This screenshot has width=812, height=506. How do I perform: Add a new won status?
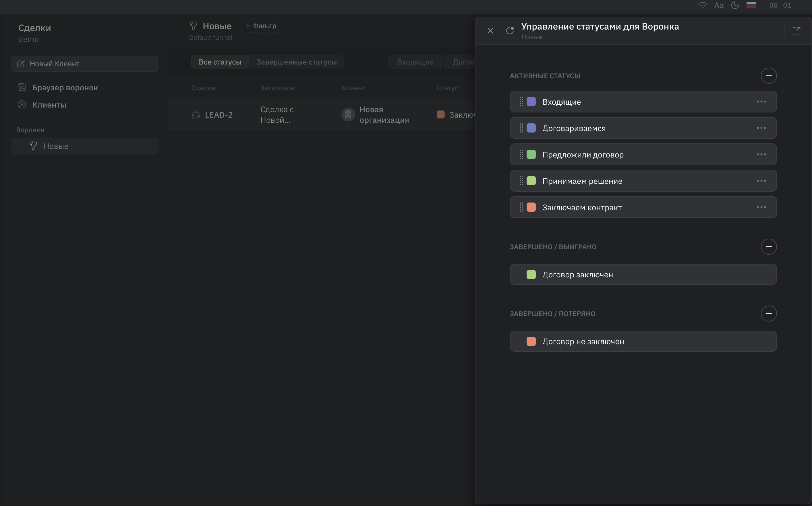coord(768,247)
